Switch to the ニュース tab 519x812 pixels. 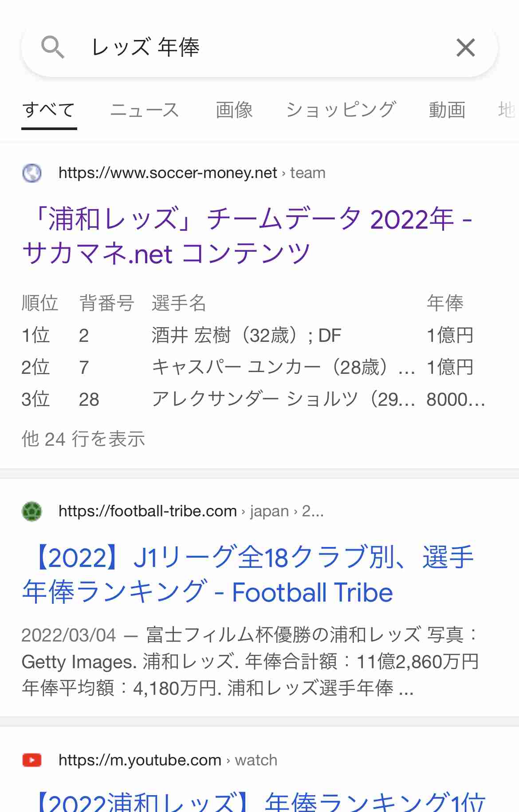coord(145,110)
